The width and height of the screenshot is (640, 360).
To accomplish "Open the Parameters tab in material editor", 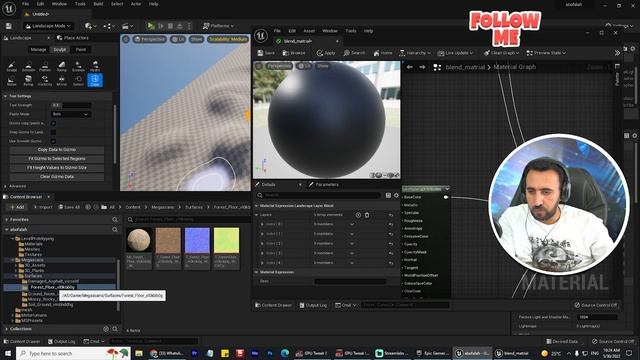I will click(x=324, y=184).
